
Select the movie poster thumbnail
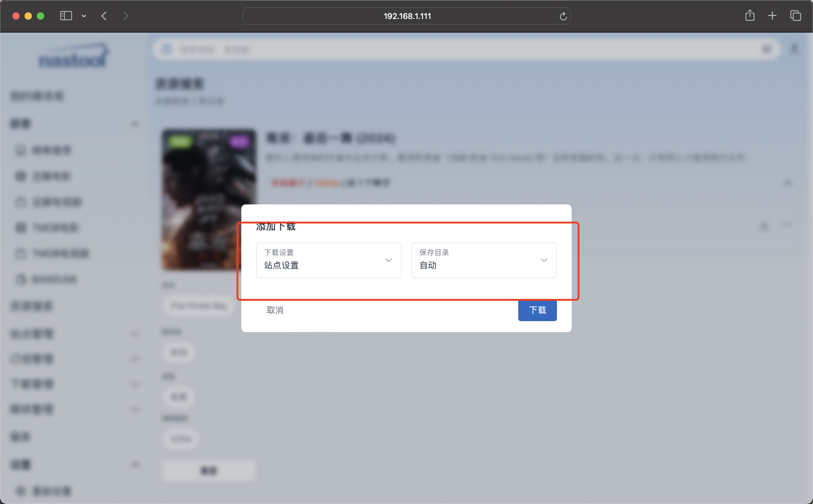(x=209, y=200)
